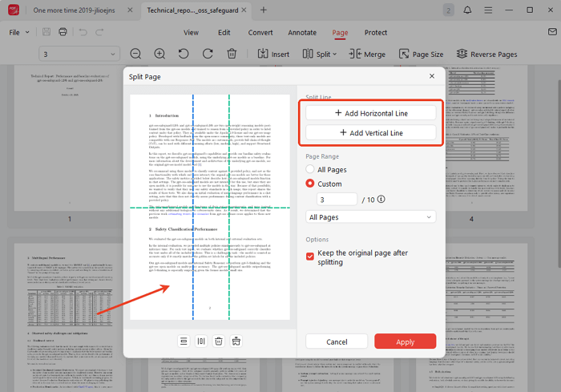This screenshot has height=392, width=561.
Task: Click Cancel button in Split Page
Action: [337, 341]
